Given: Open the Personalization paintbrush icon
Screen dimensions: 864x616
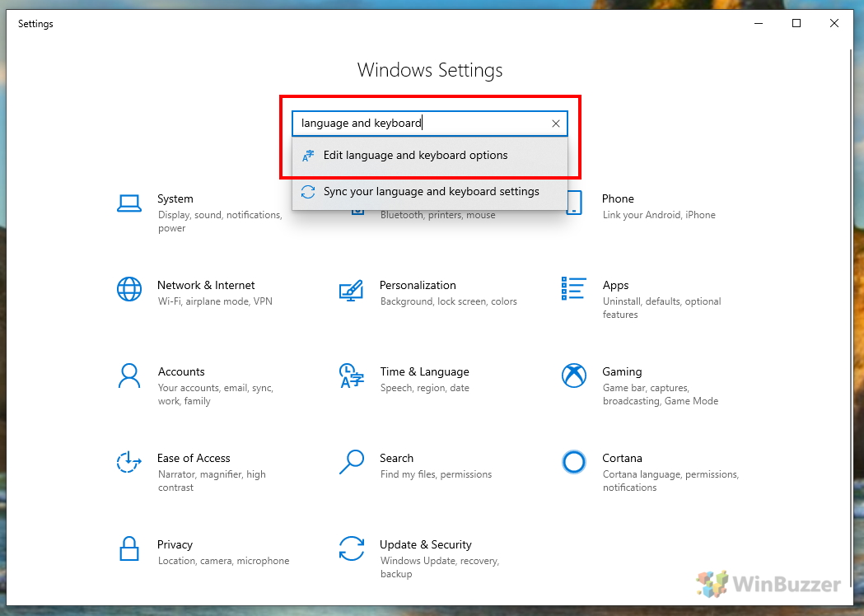Looking at the screenshot, I should pyautogui.click(x=351, y=291).
